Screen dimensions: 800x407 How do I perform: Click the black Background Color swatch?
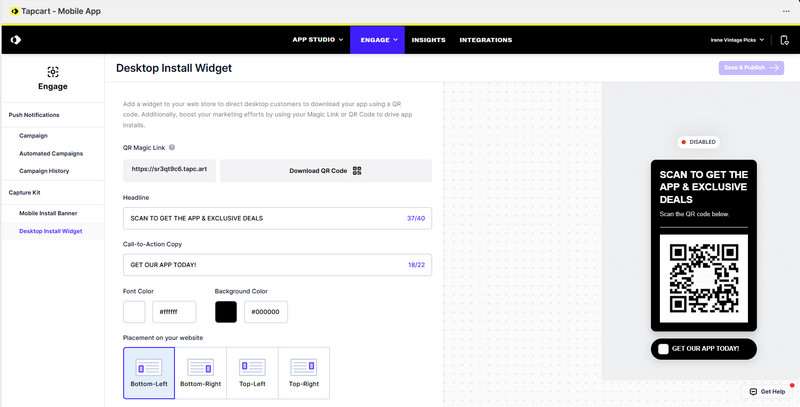click(x=226, y=312)
